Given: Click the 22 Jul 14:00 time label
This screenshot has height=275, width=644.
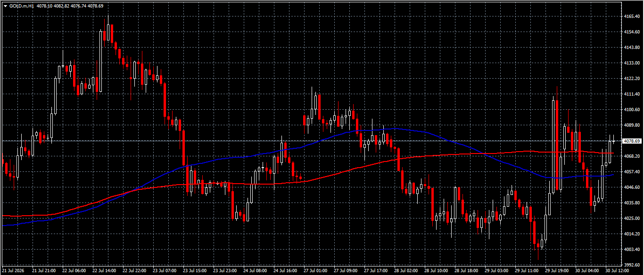Looking at the screenshot, I should [x=104, y=271].
